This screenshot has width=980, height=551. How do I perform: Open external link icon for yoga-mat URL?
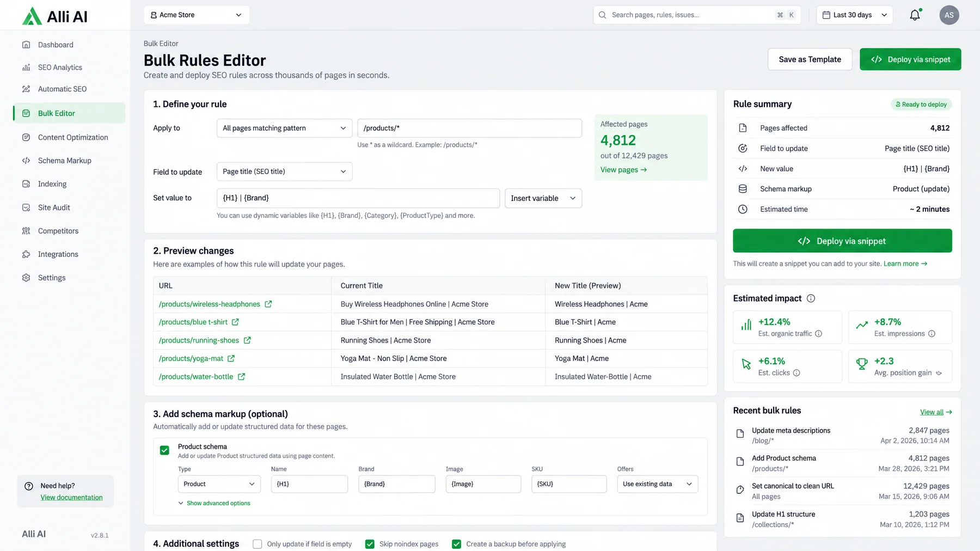pyautogui.click(x=231, y=358)
